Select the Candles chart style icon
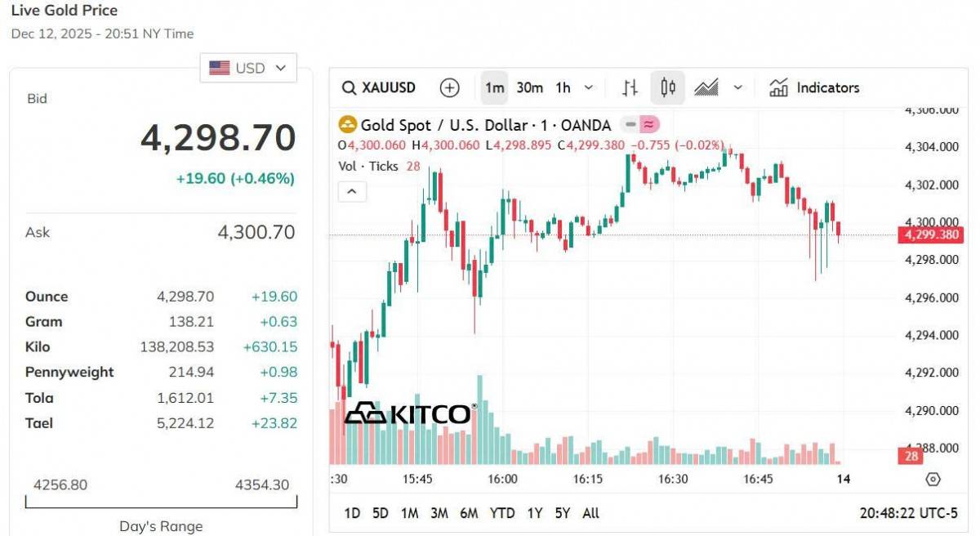Image resolution: width=980 pixels, height=536 pixels. click(668, 87)
